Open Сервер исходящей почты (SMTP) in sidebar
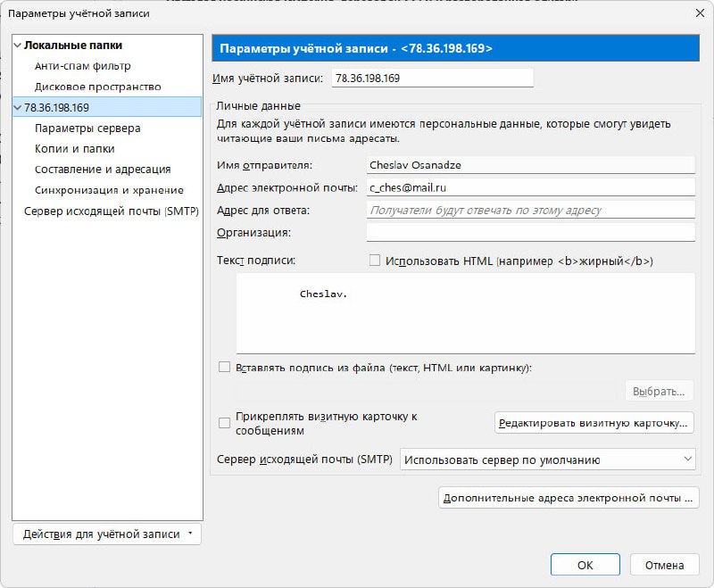 (111, 211)
